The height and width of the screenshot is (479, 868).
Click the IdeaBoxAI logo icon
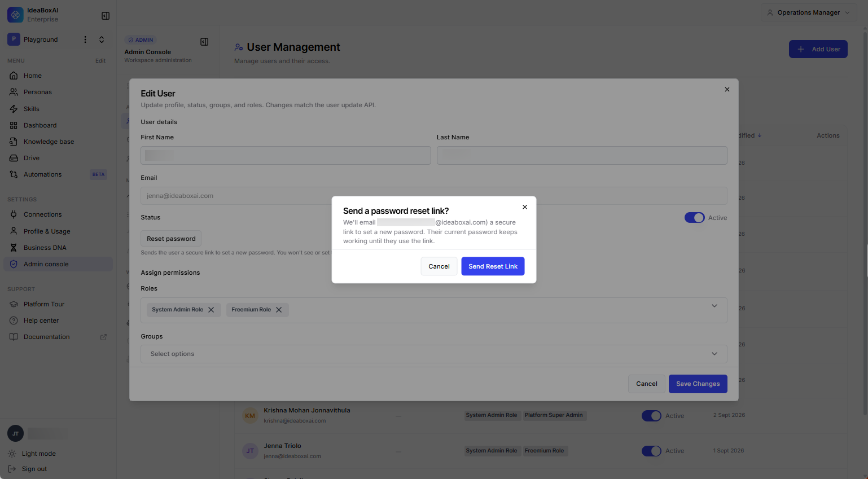click(15, 15)
